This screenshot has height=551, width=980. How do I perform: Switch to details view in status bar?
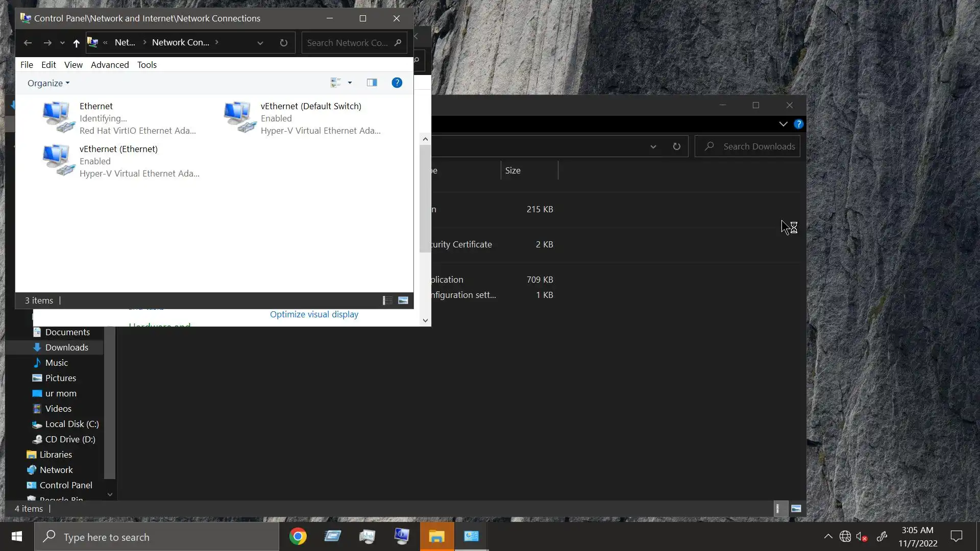point(387,300)
